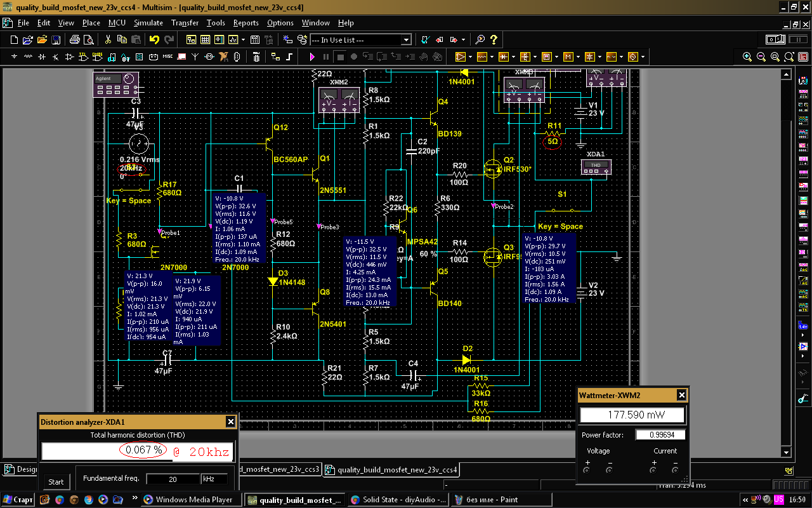Run the simulation
The width and height of the screenshot is (812, 508).
(312, 57)
